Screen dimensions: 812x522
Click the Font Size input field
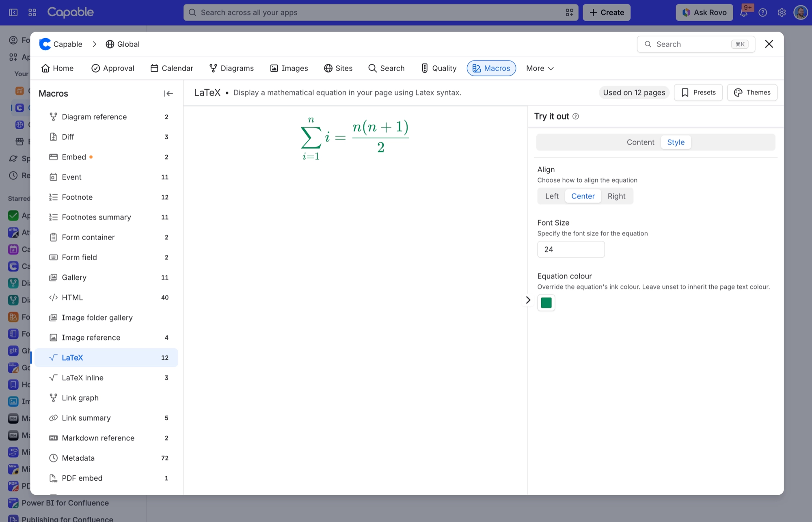[x=571, y=249]
